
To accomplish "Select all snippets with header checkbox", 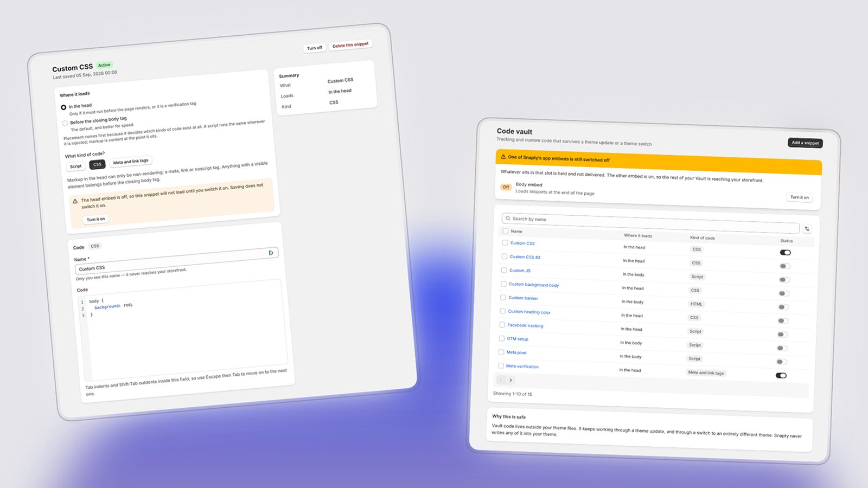I will 505,231.
